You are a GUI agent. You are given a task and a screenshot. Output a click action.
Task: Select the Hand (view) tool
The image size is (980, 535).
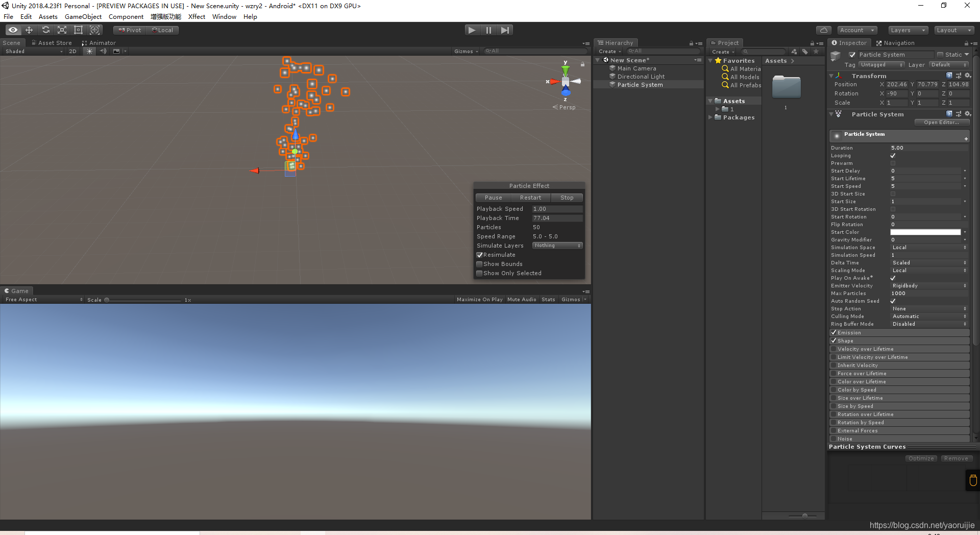(x=13, y=30)
